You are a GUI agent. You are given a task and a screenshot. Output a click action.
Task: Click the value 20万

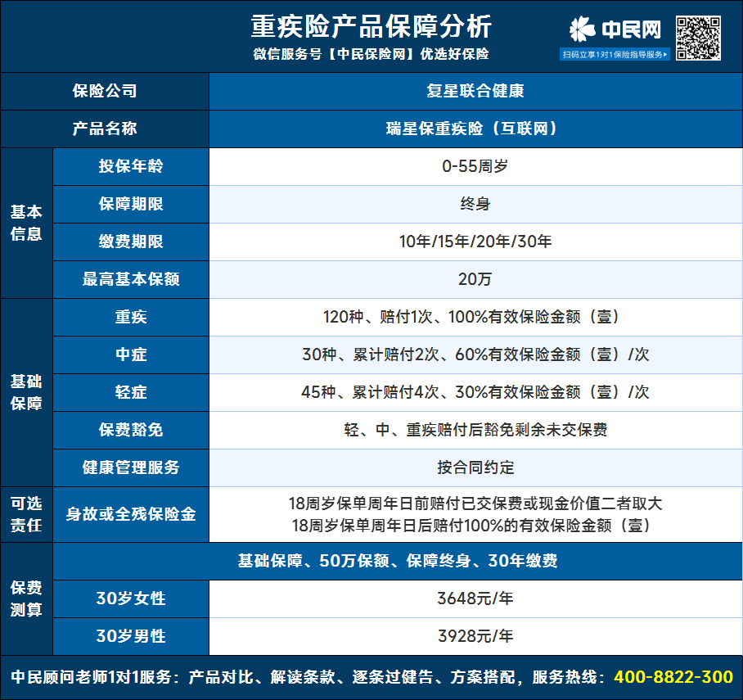click(475, 279)
